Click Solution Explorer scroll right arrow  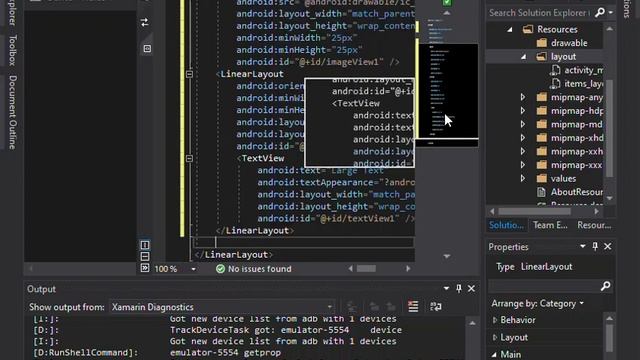point(596,211)
